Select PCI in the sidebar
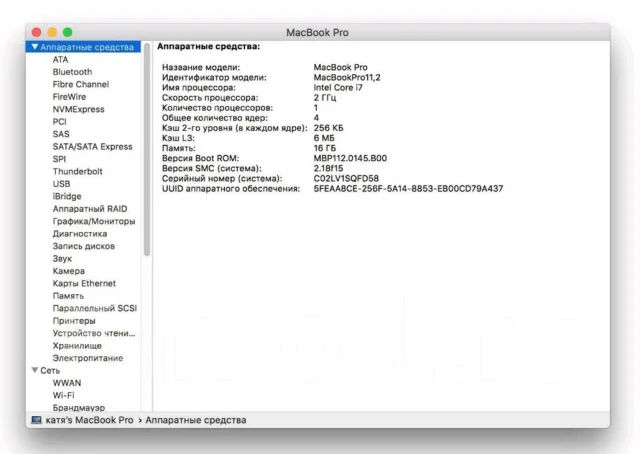This screenshot has height=454, width=640. click(60, 122)
